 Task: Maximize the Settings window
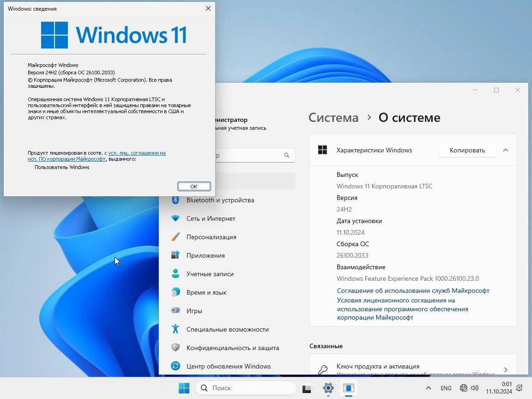click(496, 90)
